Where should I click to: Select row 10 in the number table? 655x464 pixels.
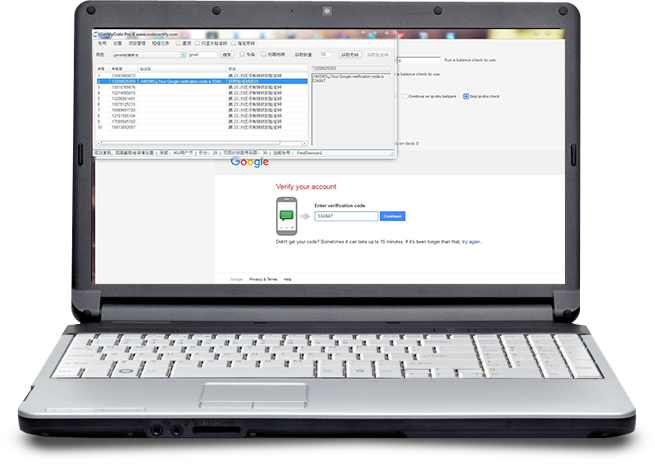pyautogui.click(x=202, y=127)
